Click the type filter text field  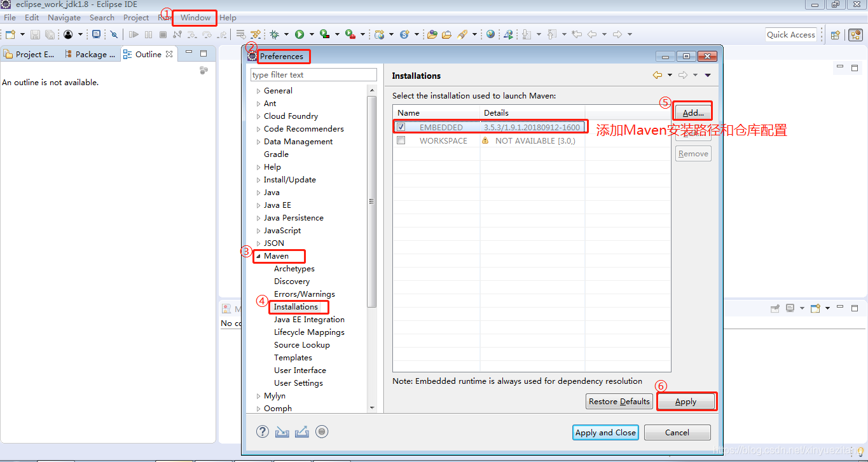click(313, 74)
